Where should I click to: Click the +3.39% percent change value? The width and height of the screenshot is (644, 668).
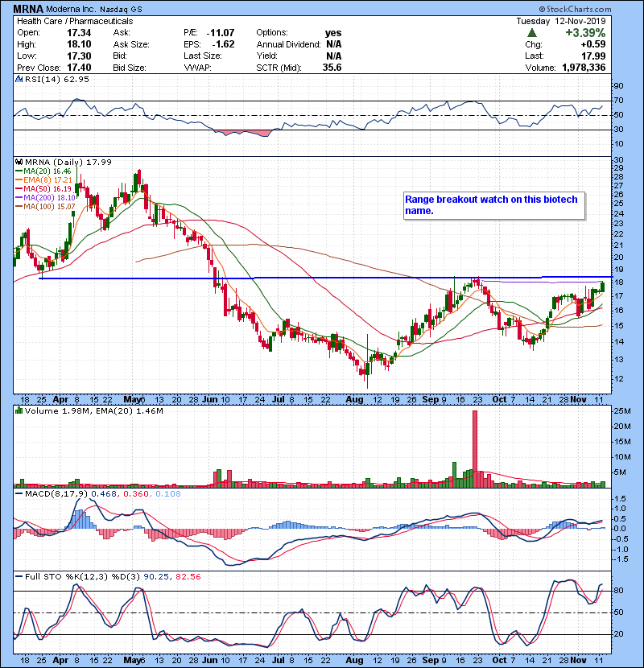pos(585,33)
